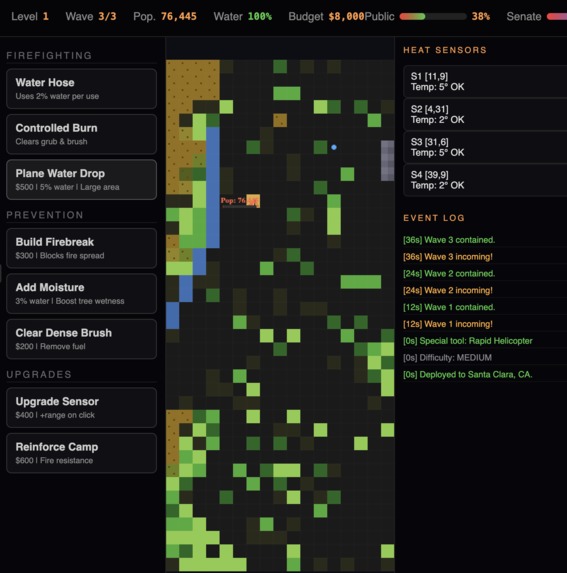Activate Plane Water Drop
567x573 pixels.
(x=81, y=179)
